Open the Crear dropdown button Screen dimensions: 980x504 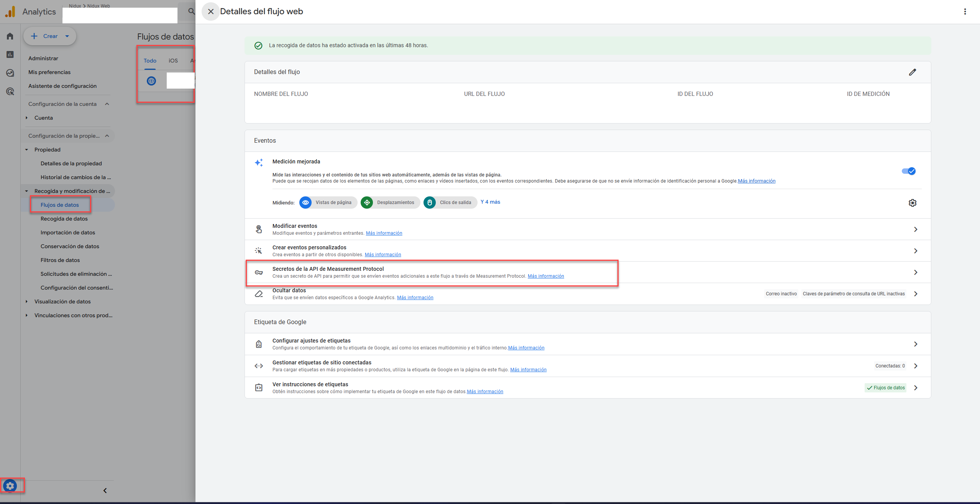(50, 36)
